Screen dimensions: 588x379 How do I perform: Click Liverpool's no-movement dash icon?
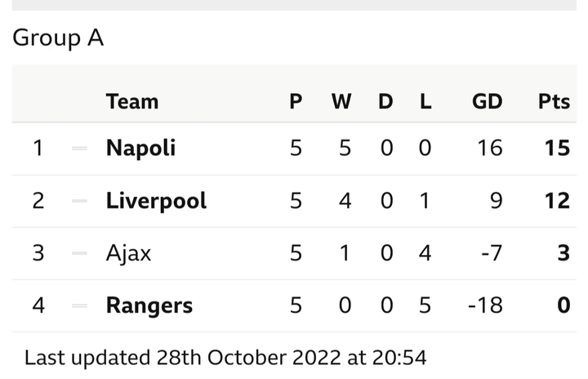pos(79,201)
